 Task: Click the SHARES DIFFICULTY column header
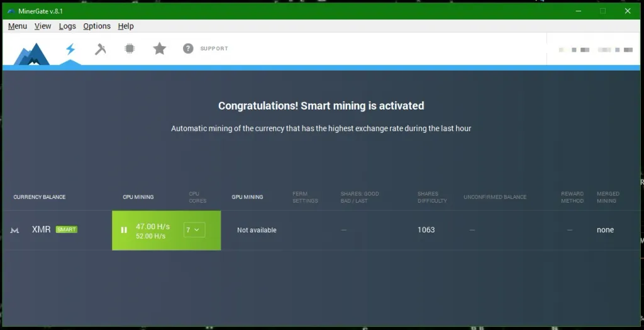click(432, 198)
